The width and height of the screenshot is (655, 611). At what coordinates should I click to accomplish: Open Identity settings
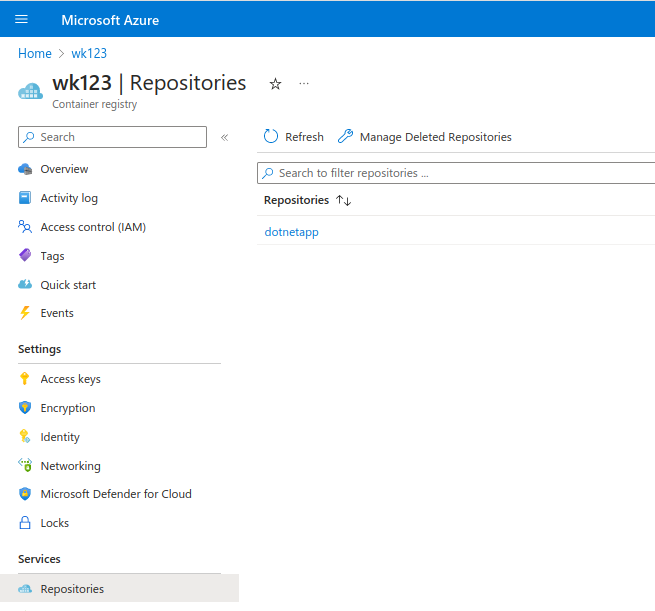pos(60,437)
